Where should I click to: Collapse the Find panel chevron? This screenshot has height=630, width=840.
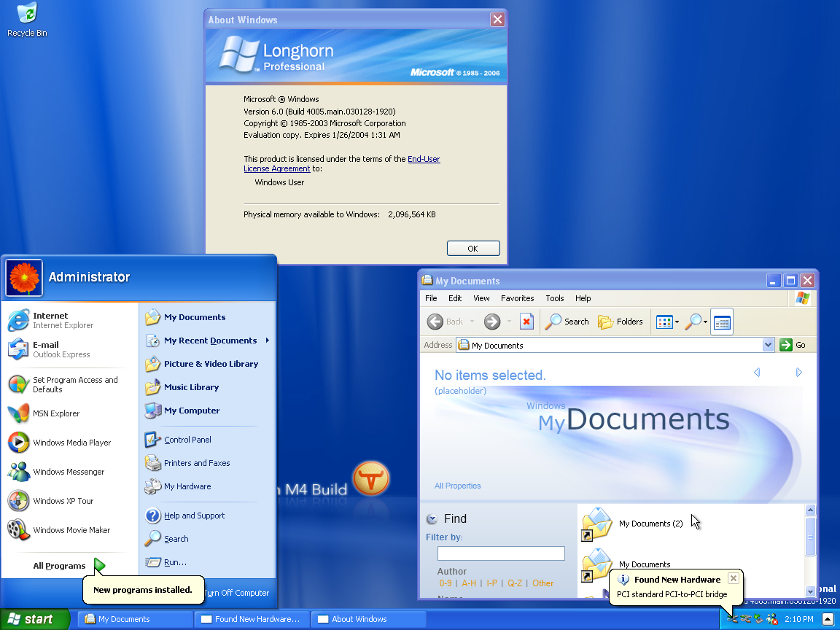[432, 518]
